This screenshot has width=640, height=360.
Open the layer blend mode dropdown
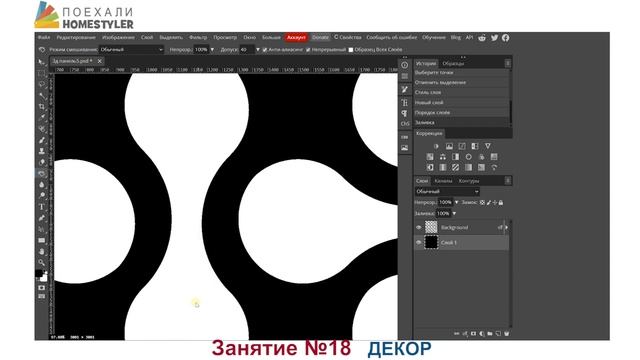(447, 191)
